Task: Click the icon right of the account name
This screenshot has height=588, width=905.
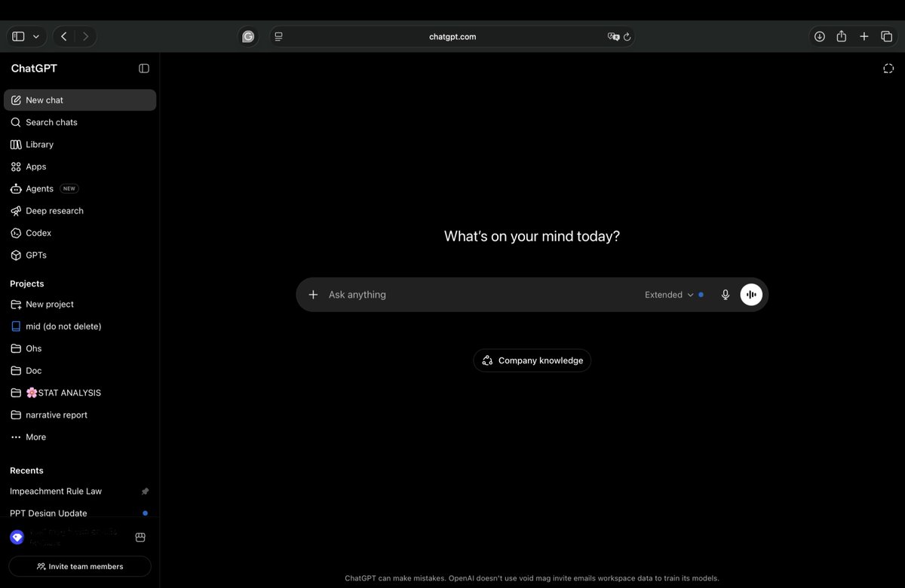Action: (140, 537)
